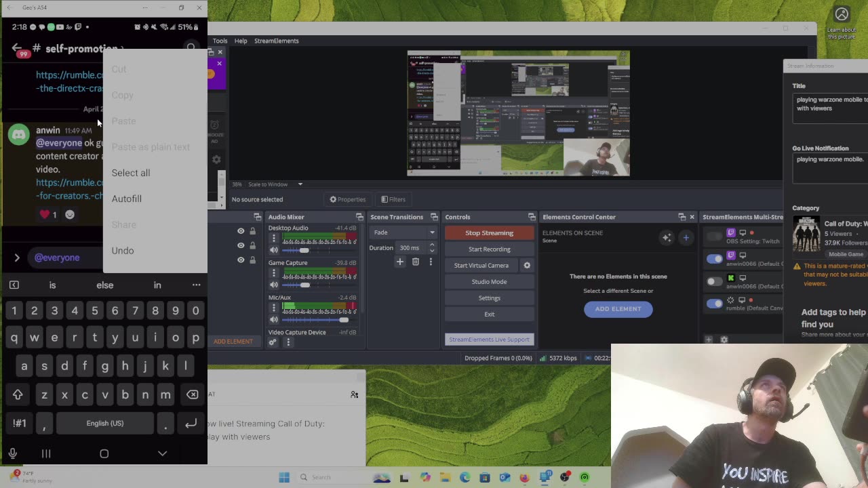Open Mic/Aux three-dot options menu

click(x=274, y=308)
